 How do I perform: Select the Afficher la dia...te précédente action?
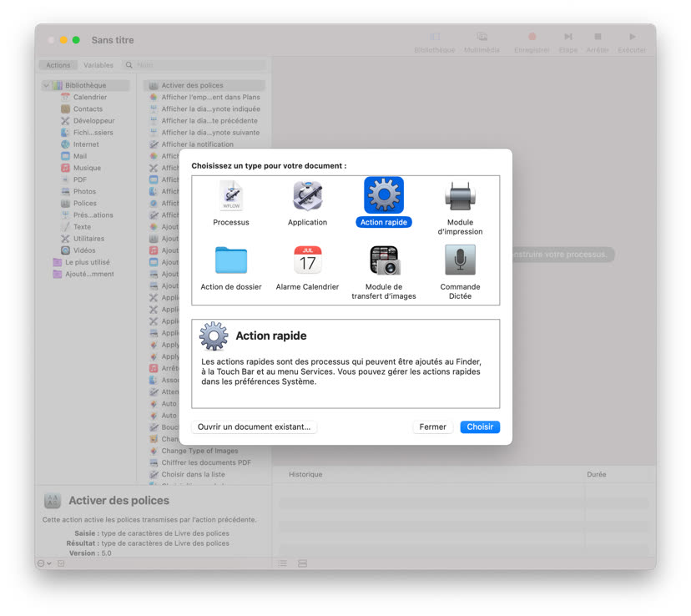[204, 121]
